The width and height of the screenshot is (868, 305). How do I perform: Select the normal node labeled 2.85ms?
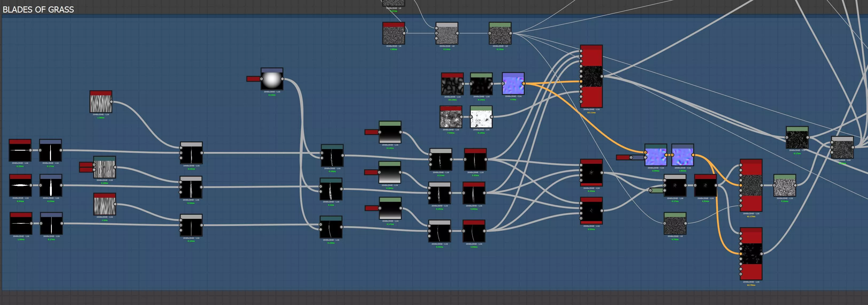coord(682,155)
